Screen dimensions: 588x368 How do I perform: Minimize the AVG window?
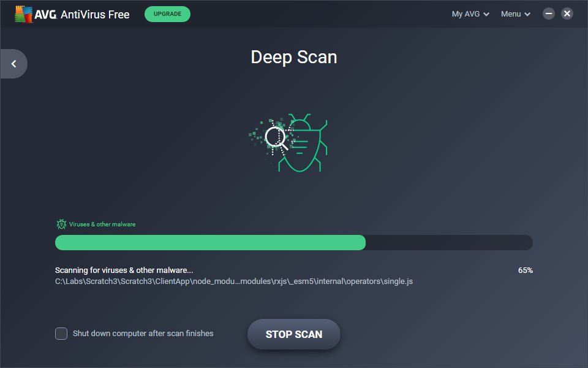549,13
